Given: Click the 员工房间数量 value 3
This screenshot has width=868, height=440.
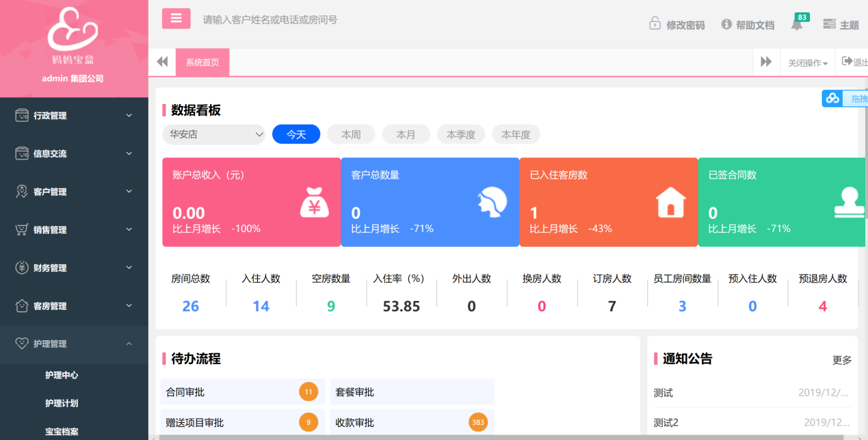Looking at the screenshot, I should (x=682, y=306).
